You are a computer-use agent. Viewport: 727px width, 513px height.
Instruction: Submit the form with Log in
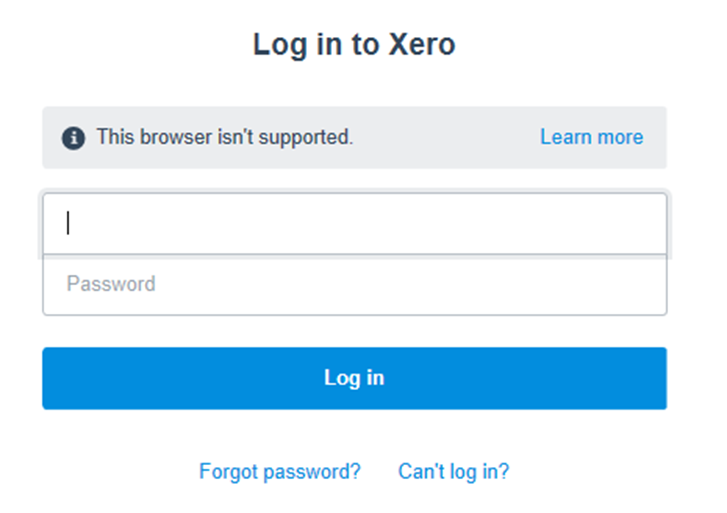click(354, 378)
